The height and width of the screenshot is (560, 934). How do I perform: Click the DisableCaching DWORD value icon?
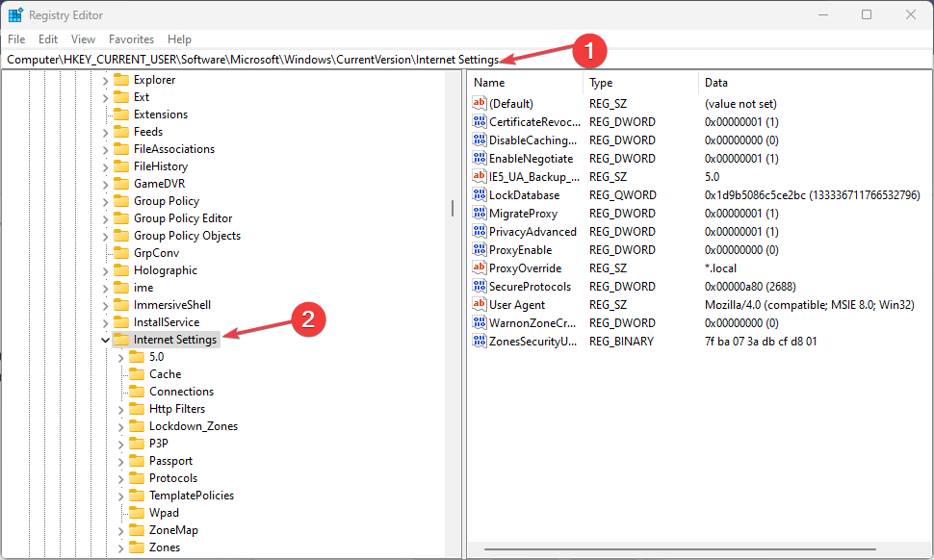[480, 140]
